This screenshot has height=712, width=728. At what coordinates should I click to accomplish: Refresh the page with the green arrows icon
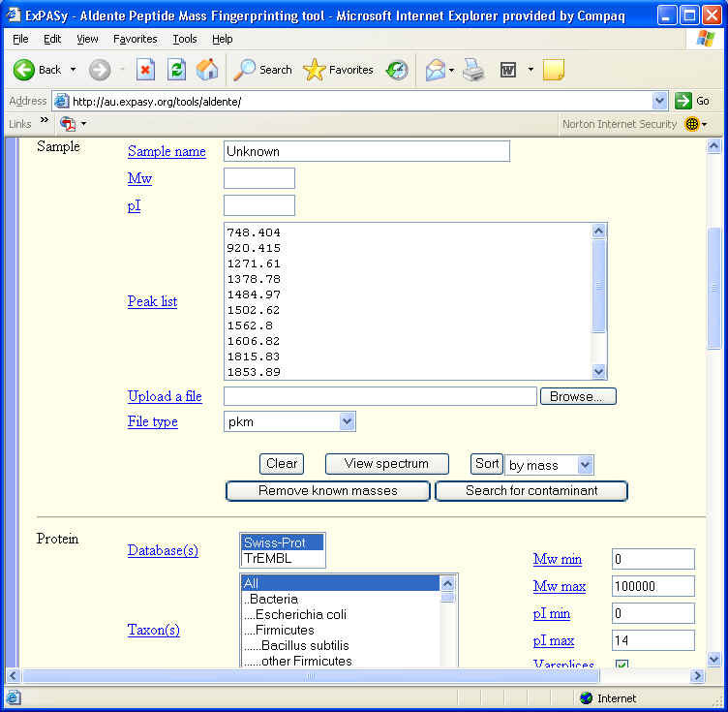pyautogui.click(x=177, y=70)
